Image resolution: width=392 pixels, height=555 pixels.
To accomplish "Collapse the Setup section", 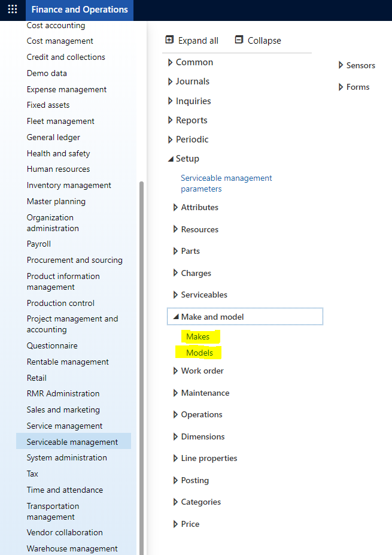I will coord(171,159).
